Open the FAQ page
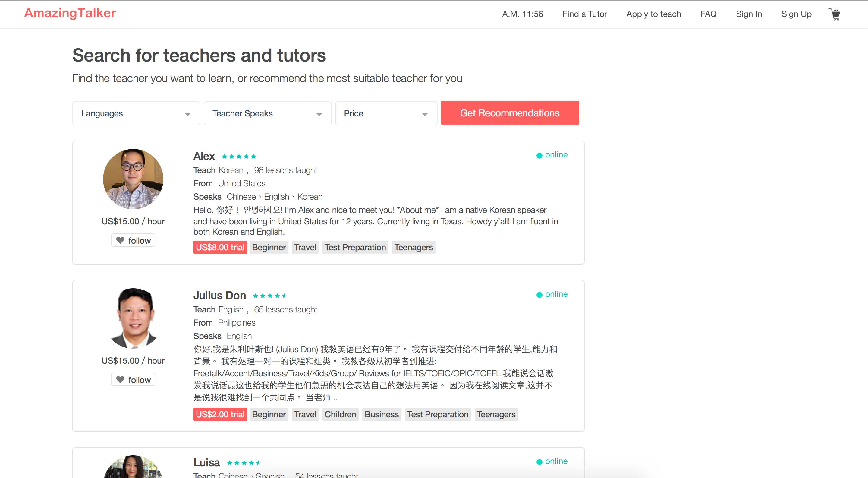The image size is (868, 478). (x=708, y=14)
